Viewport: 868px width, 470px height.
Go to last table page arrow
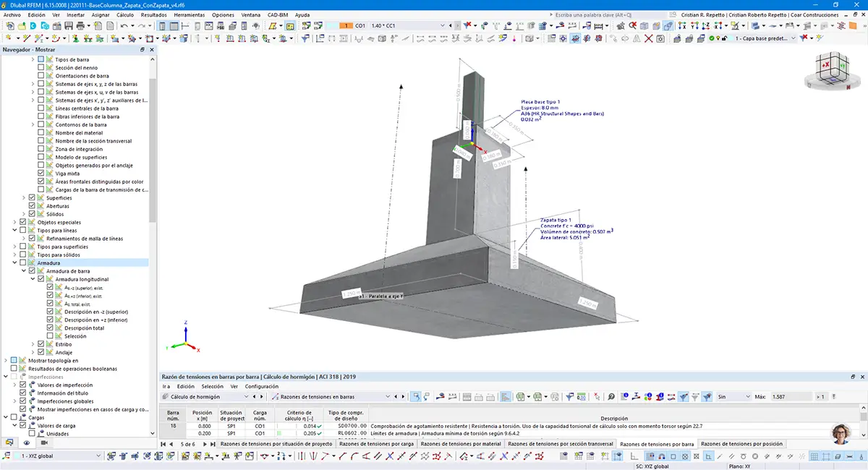point(211,444)
